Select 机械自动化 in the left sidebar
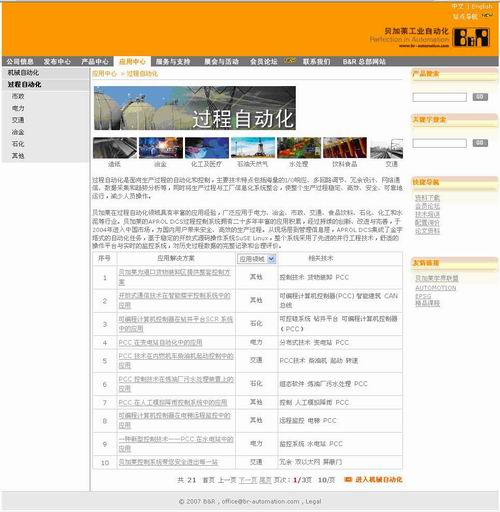 23,72
